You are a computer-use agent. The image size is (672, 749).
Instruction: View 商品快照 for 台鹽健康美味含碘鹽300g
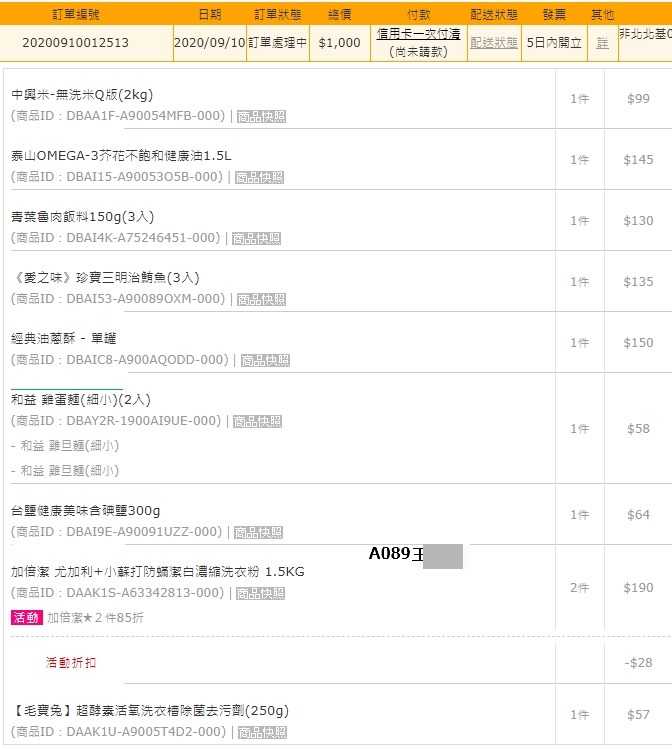[x=258, y=532]
